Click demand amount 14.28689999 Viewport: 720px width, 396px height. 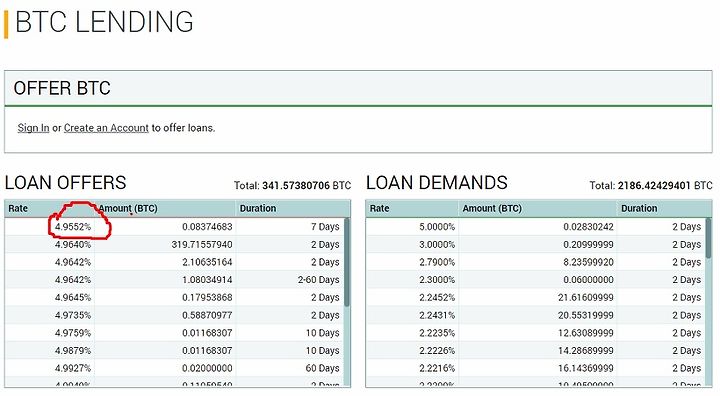pos(586,351)
